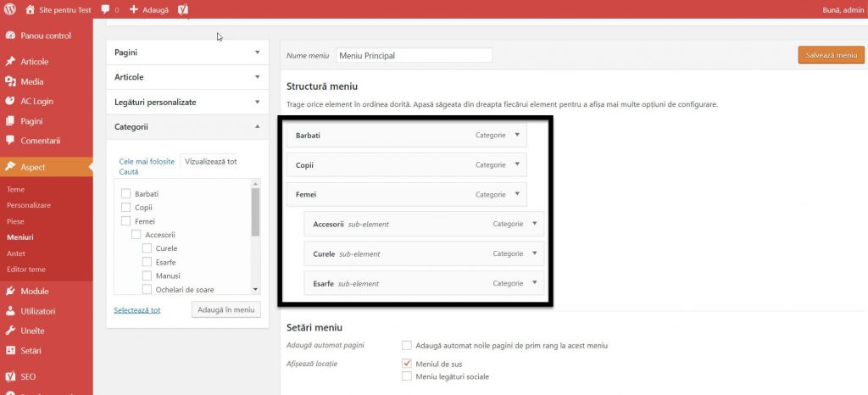
Task: Switch to the Cele mai folosite tab
Action: tap(147, 161)
